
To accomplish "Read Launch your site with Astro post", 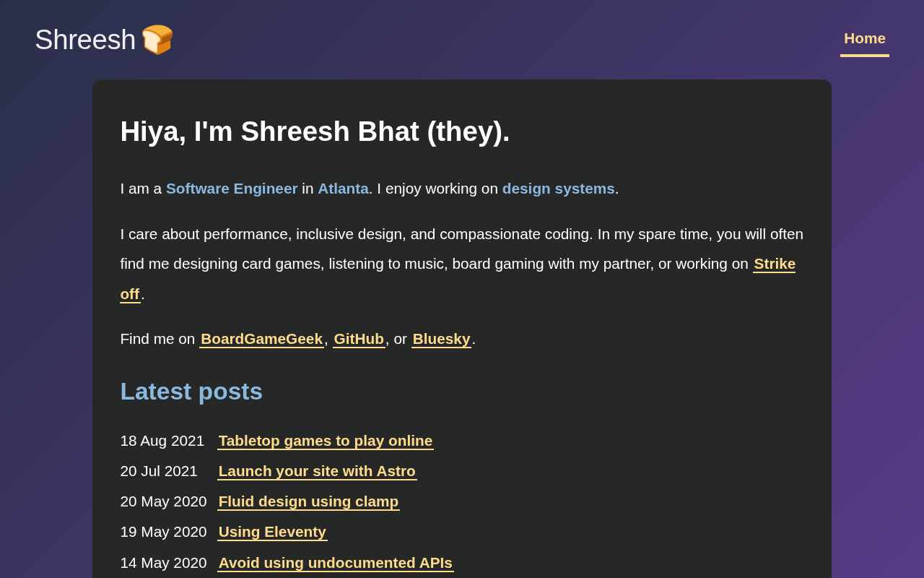I will click(316, 471).
